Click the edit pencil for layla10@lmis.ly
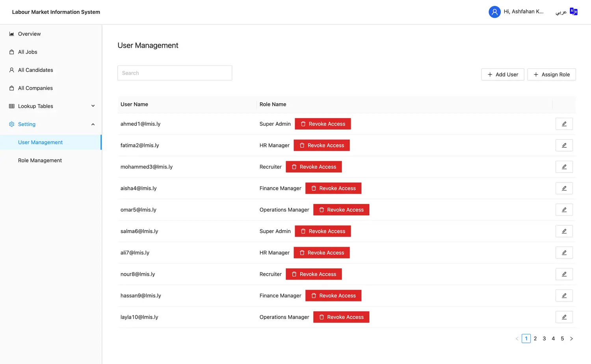Viewport: 591px width, 364px height. (x=564, y=317)
